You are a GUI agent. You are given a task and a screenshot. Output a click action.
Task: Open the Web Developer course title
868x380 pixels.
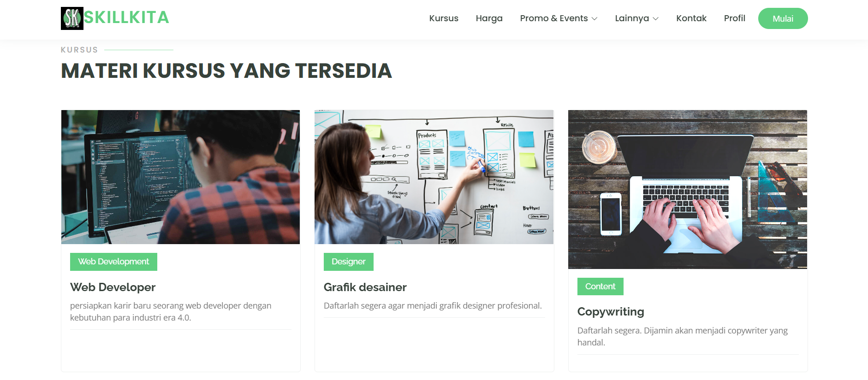coord(113,287)
